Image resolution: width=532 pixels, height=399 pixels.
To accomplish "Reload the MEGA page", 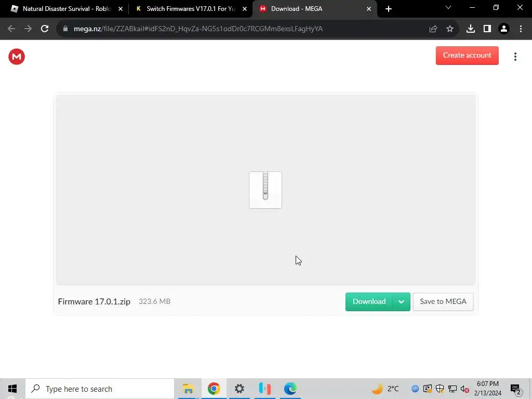I will tap(45, 29).
